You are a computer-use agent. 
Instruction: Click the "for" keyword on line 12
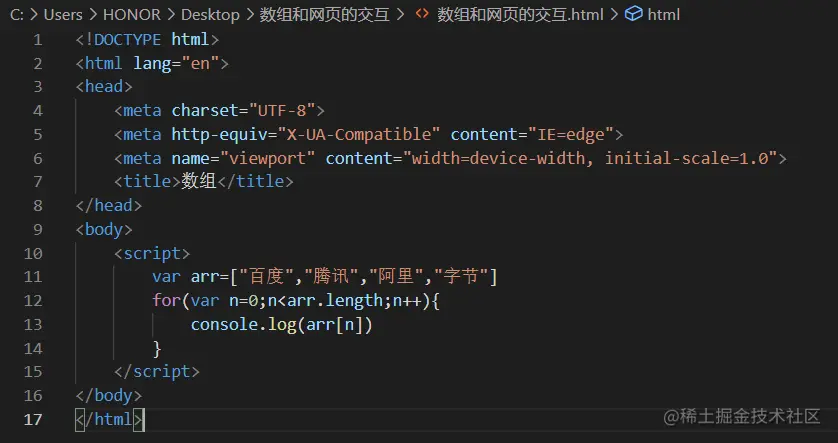coord(166,300)
